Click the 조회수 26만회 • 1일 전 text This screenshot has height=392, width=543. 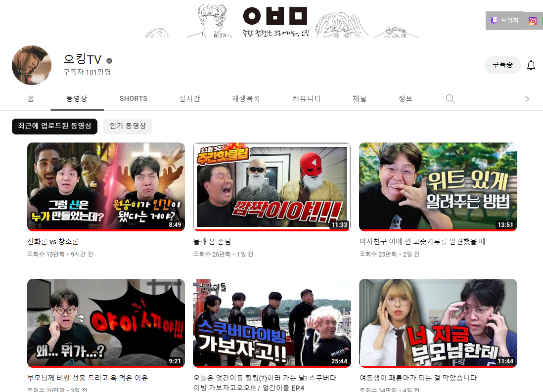[x=223, y=254]
